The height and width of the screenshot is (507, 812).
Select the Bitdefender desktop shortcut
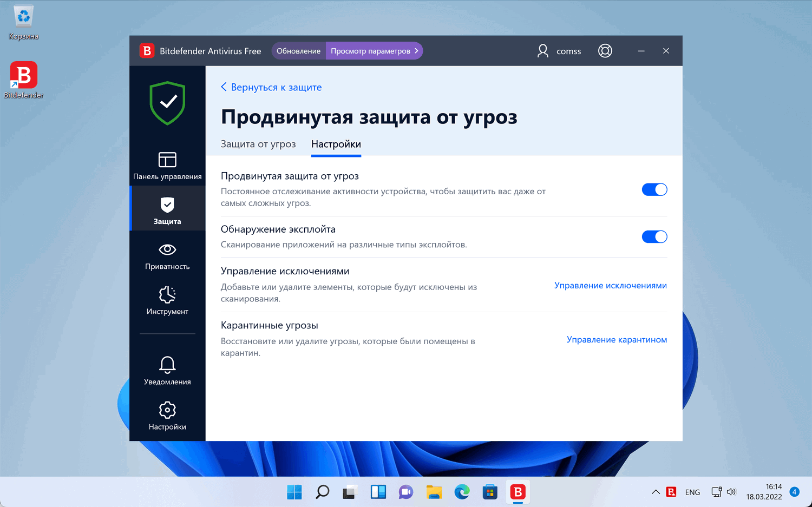click(x=23, y=80)
